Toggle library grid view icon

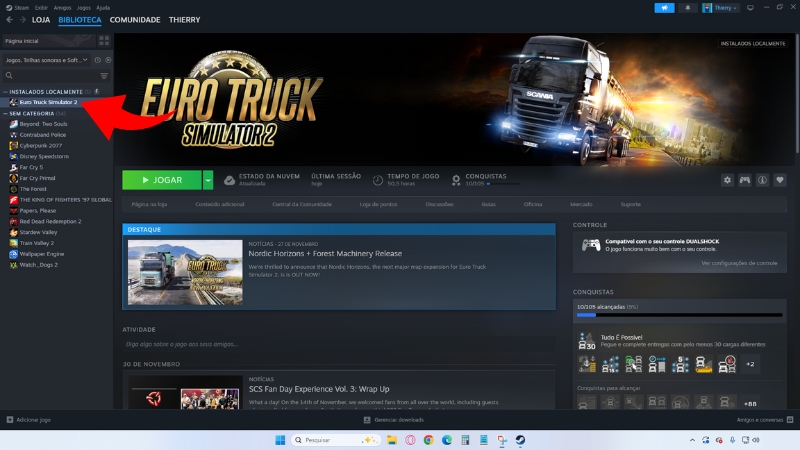click(x=104, y=41)
